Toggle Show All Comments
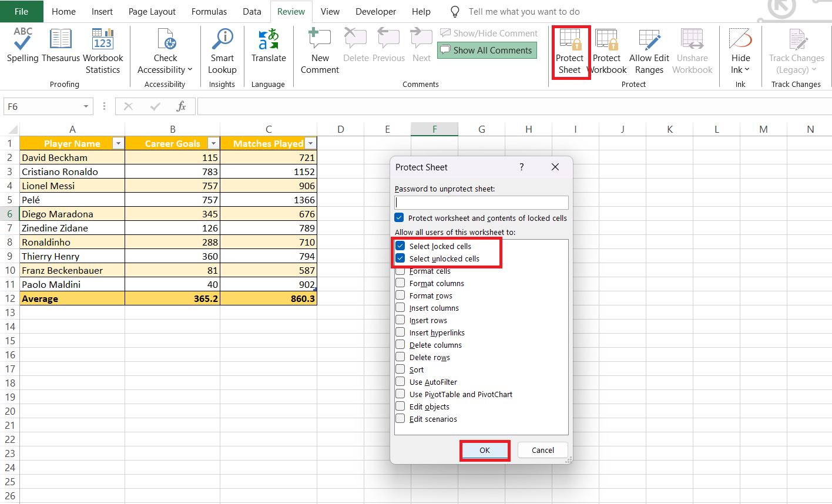 coord(487,51)
